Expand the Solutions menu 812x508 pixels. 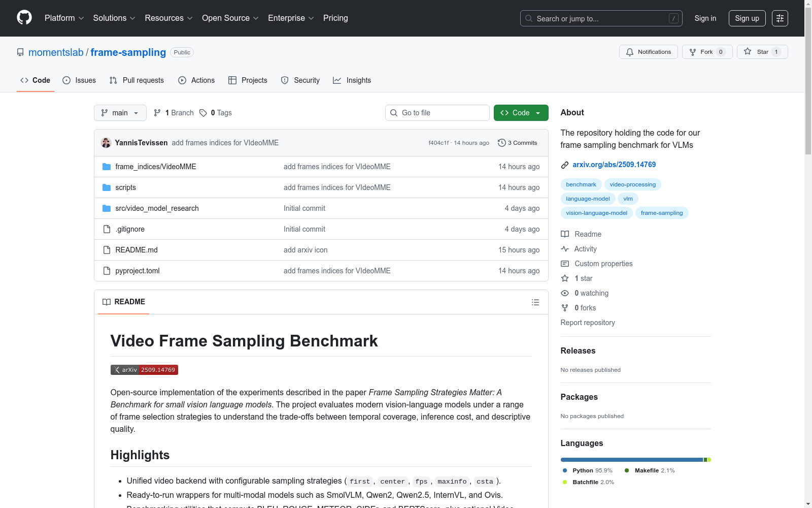(114, 18)
